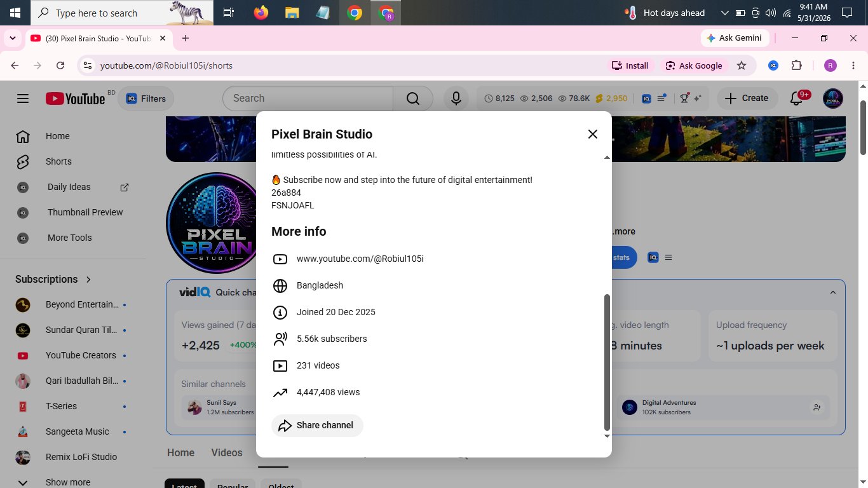Click the address bar URL
This screenshot has height=488, width=868.
(166, 65)
